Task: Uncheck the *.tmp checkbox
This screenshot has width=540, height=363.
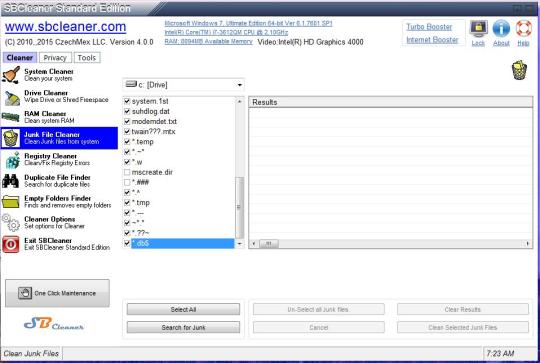Action: tap(127, 203)
